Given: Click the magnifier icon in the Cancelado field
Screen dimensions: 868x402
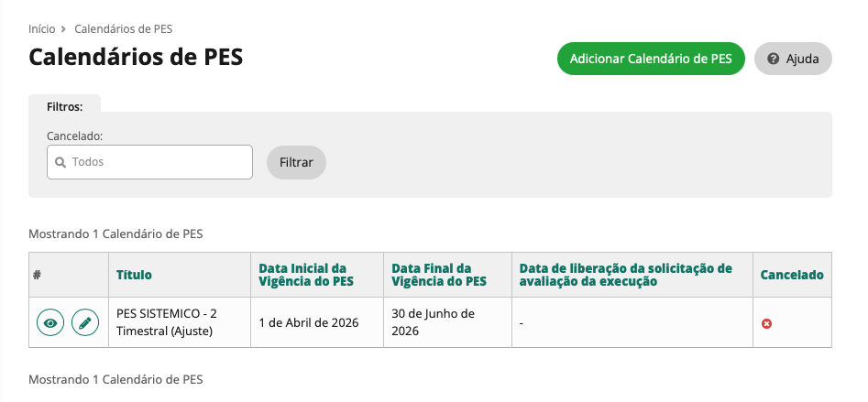Looking at the screenshot, I should 60,162.
